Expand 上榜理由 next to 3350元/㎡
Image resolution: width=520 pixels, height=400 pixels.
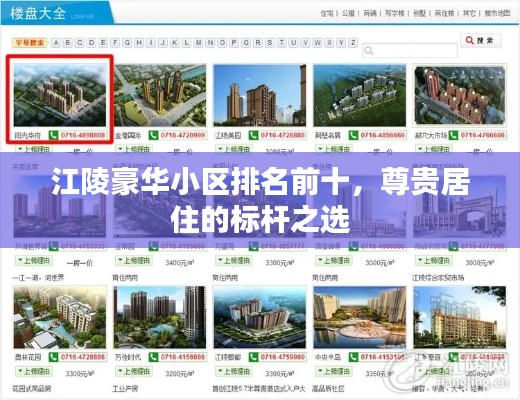point(334,371)
